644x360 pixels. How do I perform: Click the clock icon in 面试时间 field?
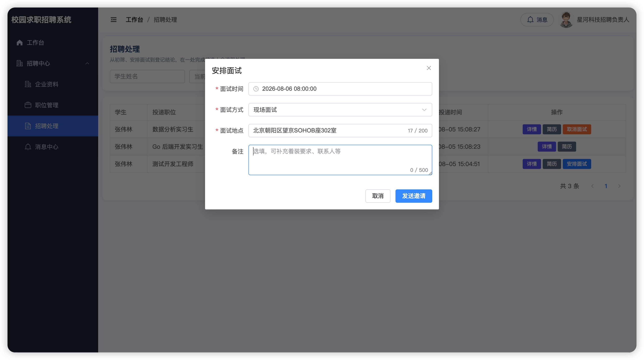pos(256,89)
